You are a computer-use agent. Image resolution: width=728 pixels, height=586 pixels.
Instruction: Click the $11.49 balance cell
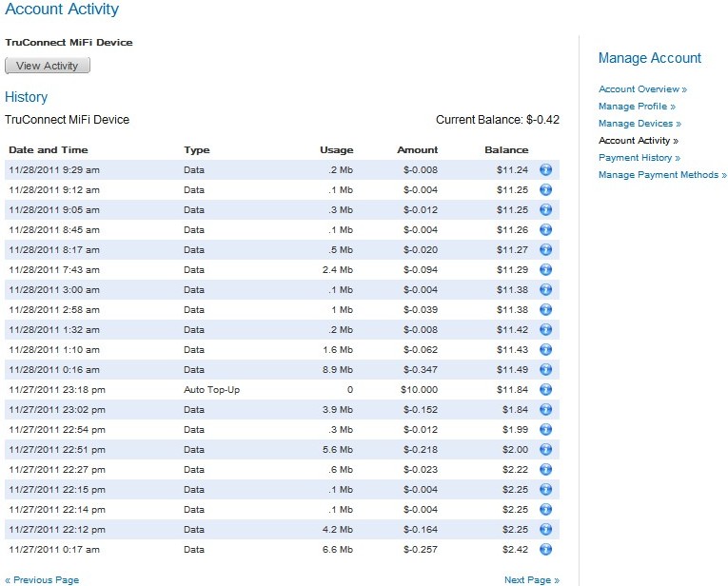coord(513,370)
